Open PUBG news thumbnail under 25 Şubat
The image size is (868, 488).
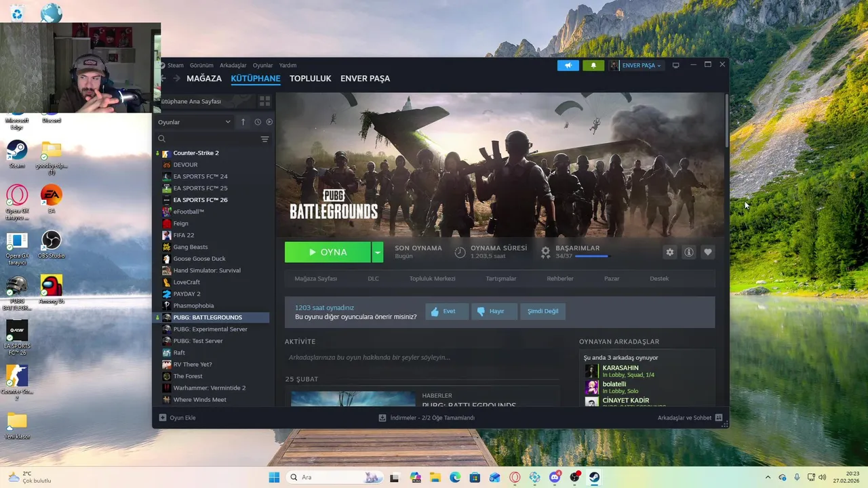point(353,399)
